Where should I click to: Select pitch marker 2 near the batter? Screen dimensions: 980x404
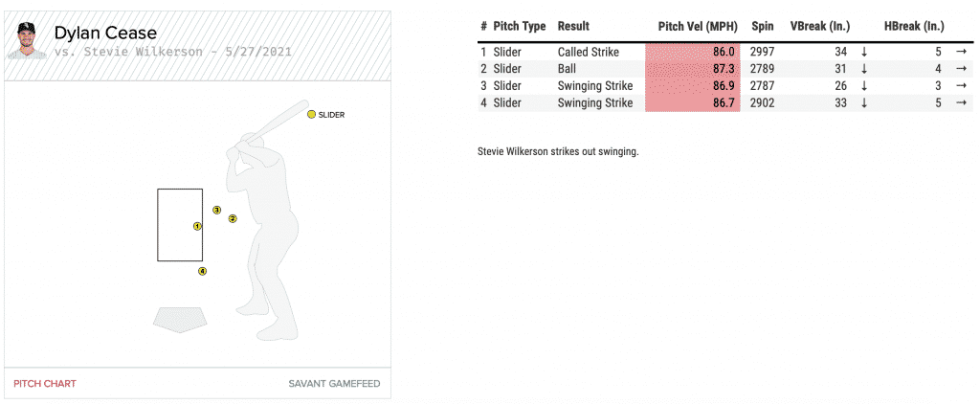pyautogui.click(x=233, y=218)
